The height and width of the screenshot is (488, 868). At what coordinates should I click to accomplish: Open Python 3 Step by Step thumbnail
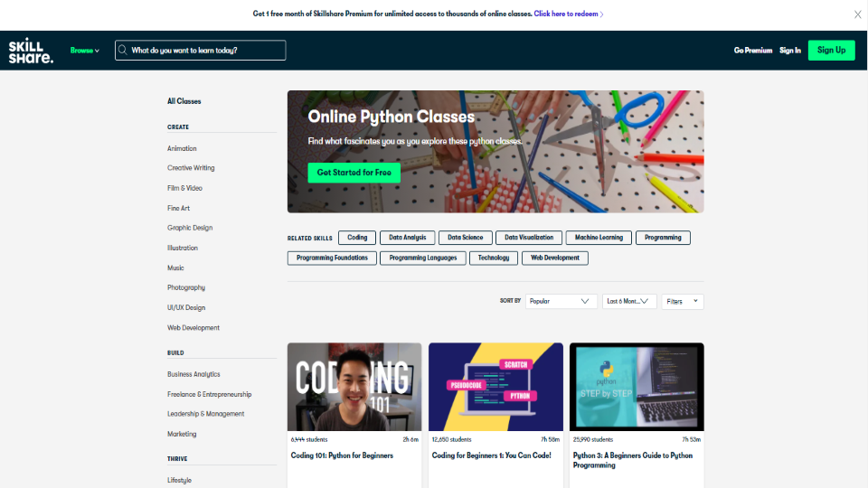[637, 387]
